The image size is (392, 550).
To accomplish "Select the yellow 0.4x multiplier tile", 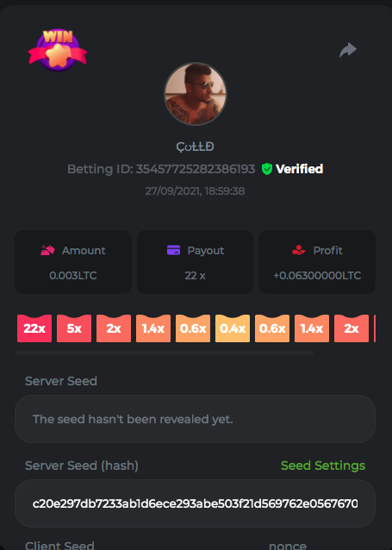I will point(233,328).
